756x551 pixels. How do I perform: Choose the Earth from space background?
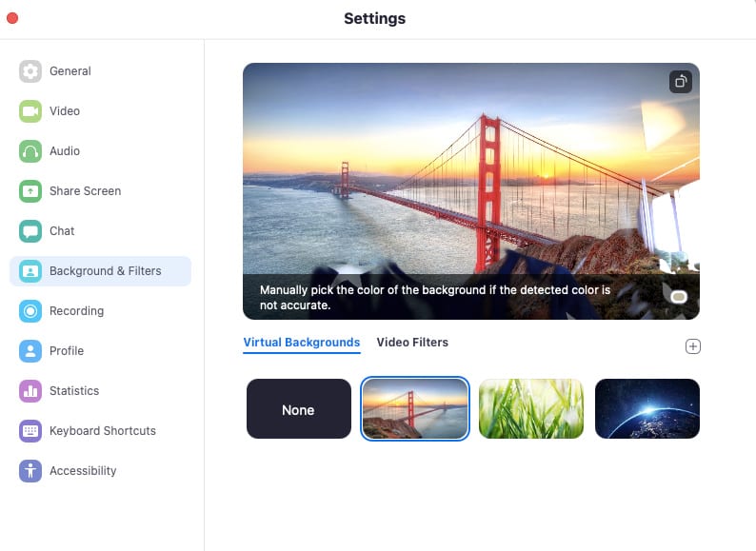click(647, 409)
